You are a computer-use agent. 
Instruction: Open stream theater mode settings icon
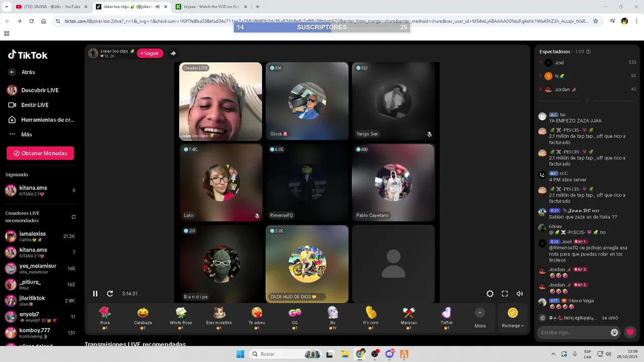(x=490, y=294)
